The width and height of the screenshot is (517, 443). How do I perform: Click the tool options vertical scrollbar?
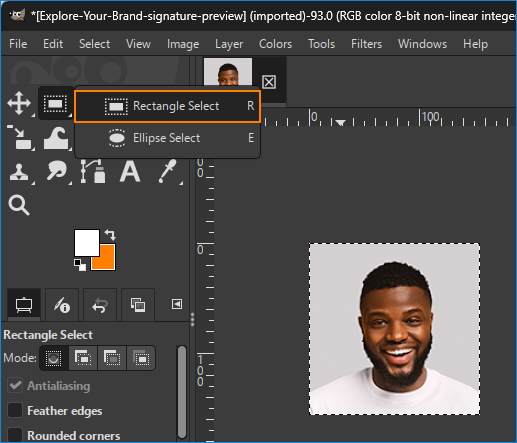pyautogui.click(x=182, y=392)
